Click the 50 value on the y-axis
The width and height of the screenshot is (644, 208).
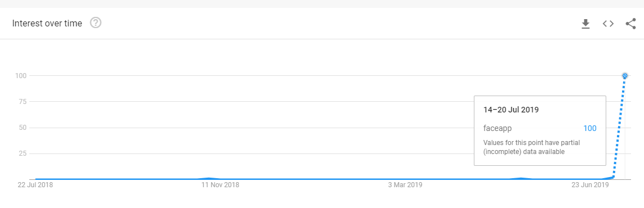click(23, 128)
